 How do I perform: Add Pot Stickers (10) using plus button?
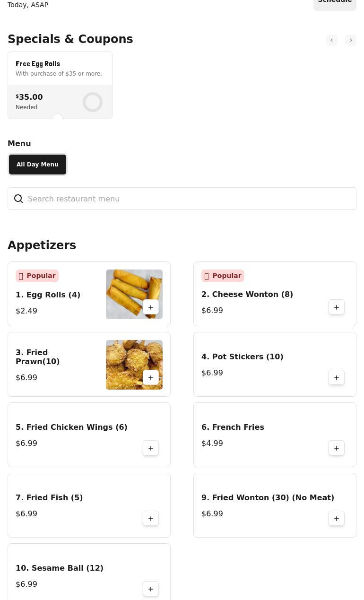pos(337,378)
